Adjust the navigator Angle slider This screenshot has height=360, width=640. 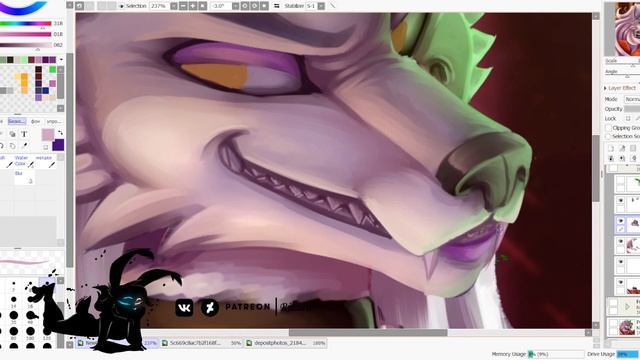pos(622,76)
